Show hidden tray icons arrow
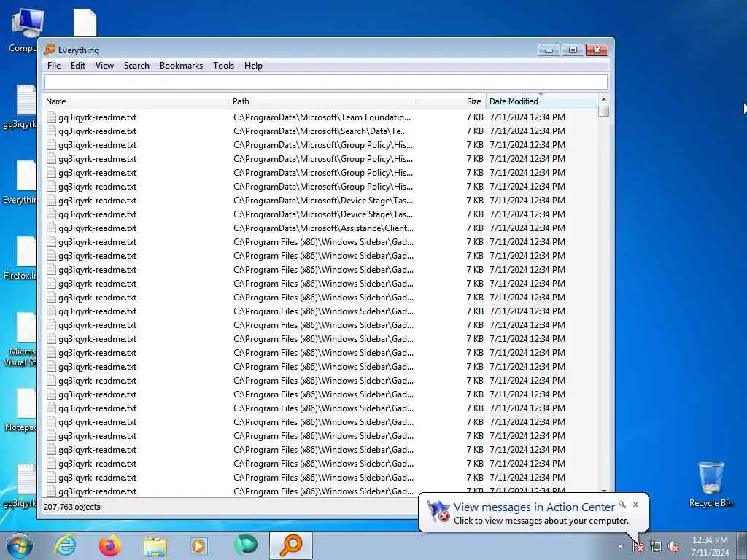The image size is (747, 560). coord(620,546)
